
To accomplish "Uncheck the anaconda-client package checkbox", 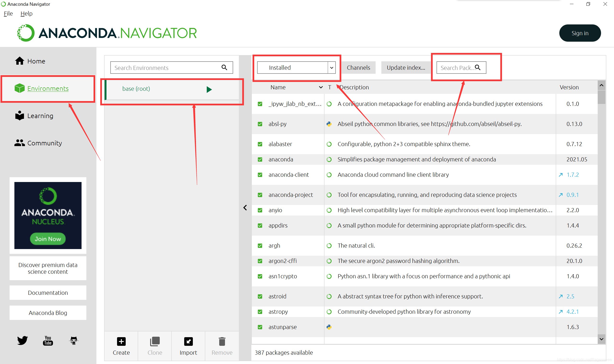I will [260, 175].
